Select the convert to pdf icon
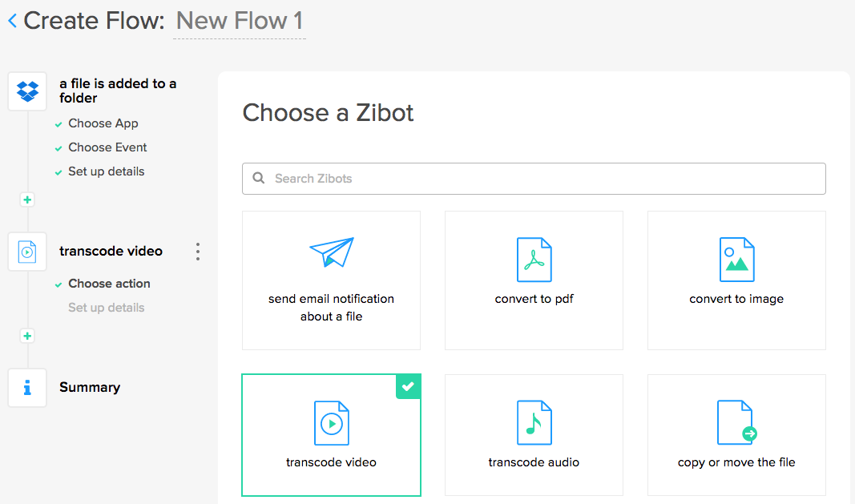Viewport: 855px width, 504px height. 534,260
